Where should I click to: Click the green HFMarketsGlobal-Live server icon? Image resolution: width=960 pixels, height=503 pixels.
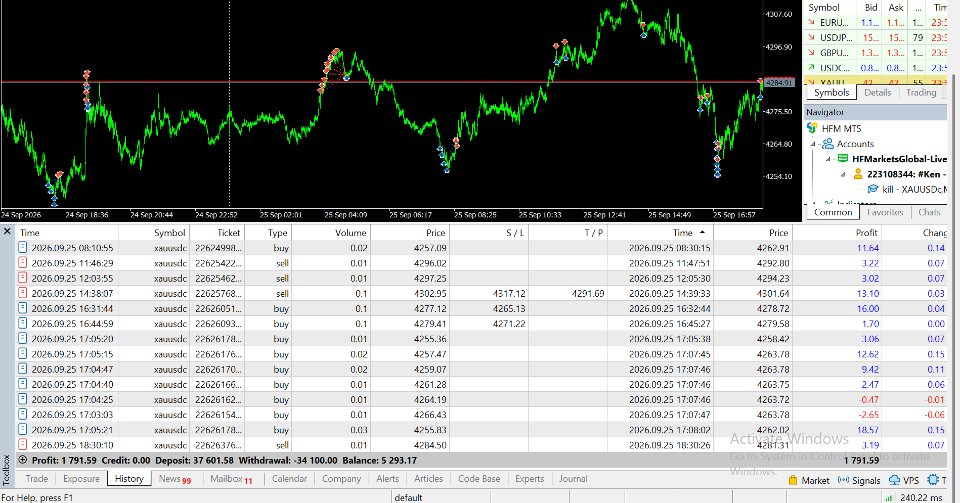[843, 158]
